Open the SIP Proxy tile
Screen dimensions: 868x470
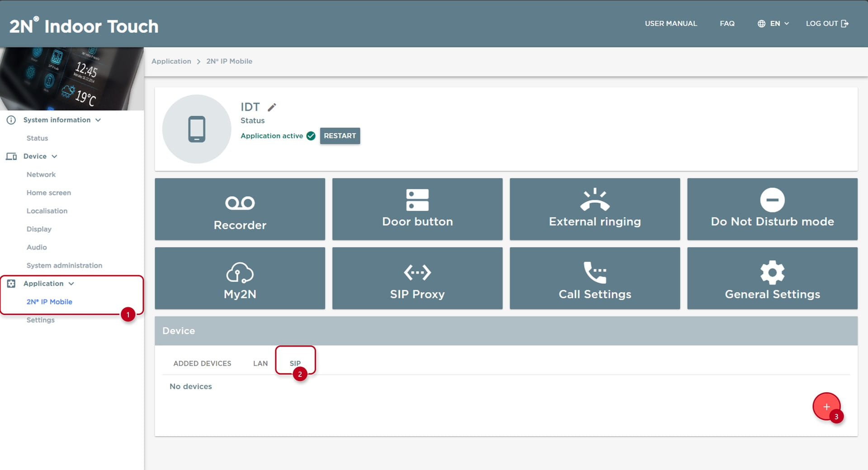click(417, 278)
